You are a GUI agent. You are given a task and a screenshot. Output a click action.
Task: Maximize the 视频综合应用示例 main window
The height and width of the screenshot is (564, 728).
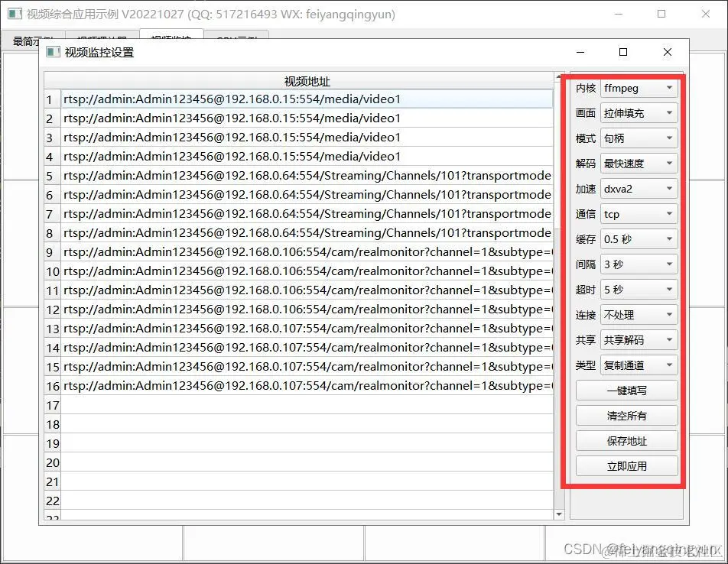(661, 14)
